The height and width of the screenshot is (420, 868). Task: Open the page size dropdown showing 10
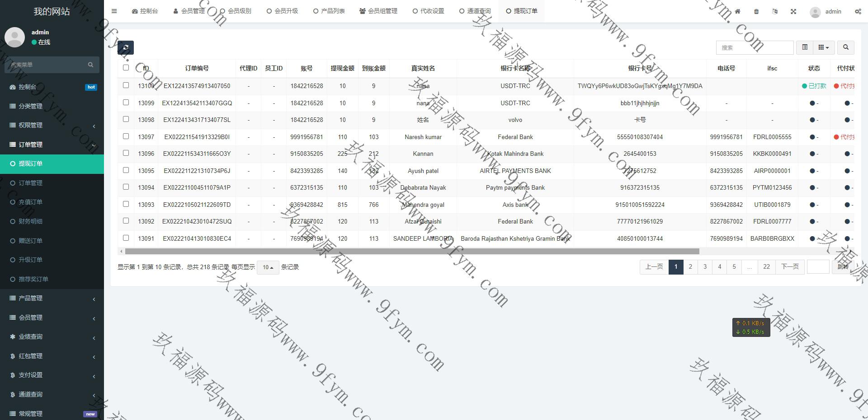(268, 267)
